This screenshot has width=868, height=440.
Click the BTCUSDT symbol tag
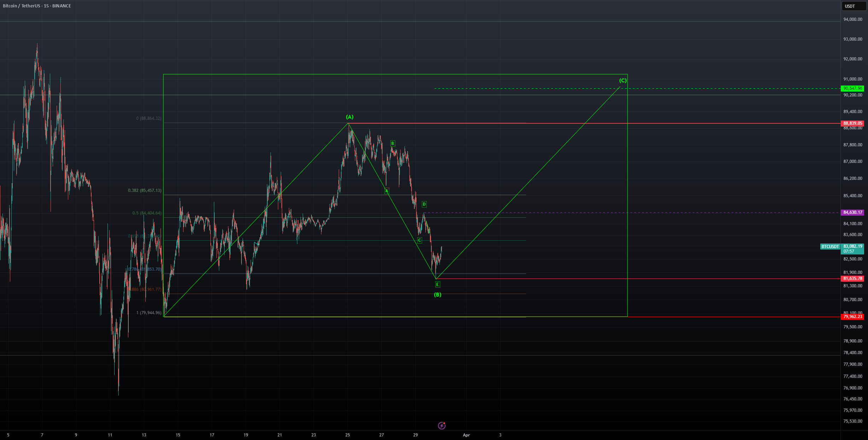pos(830,247)
